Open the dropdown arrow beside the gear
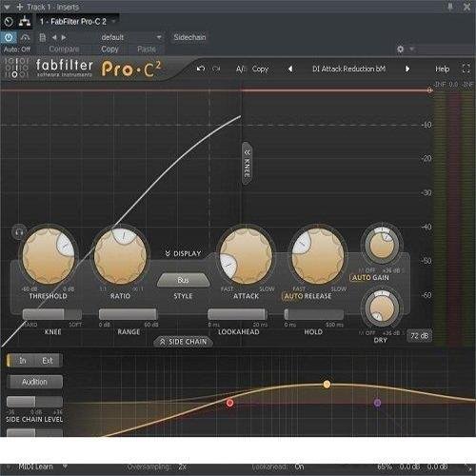The height and width of the screenshot is (476, 476). point(411,49)
